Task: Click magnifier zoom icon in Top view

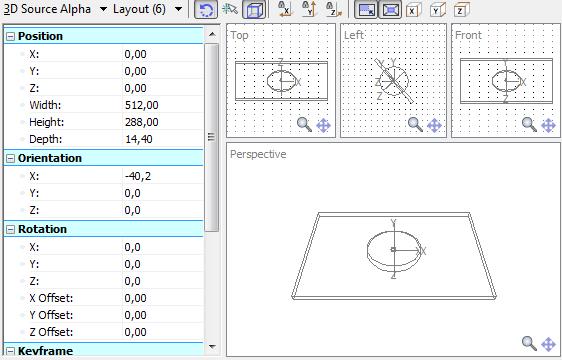Action: point(304,125)
